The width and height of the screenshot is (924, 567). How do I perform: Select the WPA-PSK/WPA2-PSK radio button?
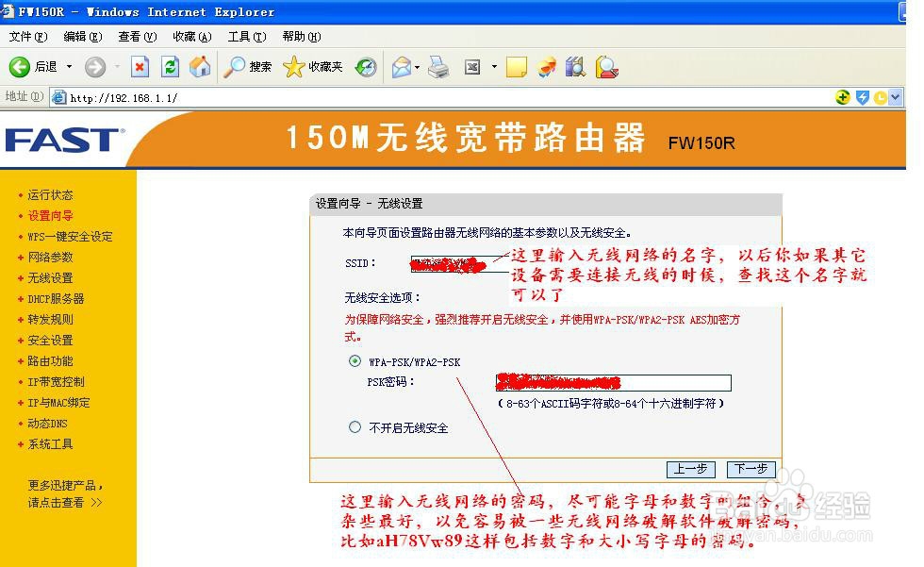point(355,360)
